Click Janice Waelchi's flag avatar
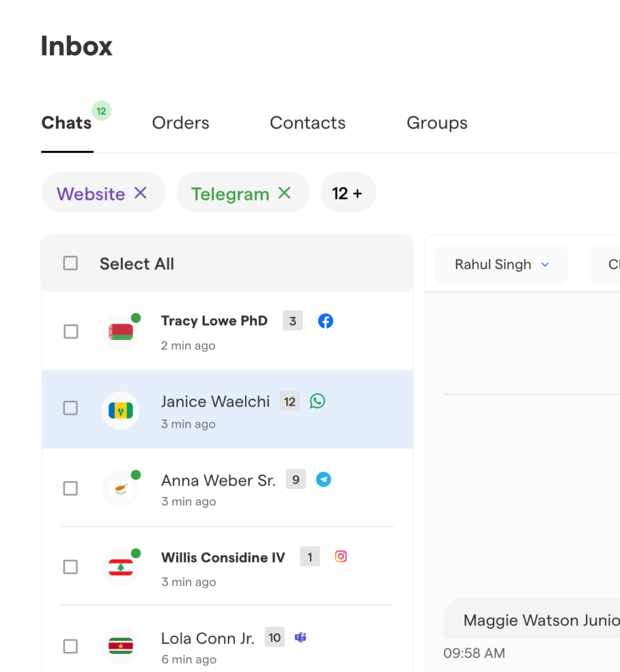 click(x=121, y=410)
